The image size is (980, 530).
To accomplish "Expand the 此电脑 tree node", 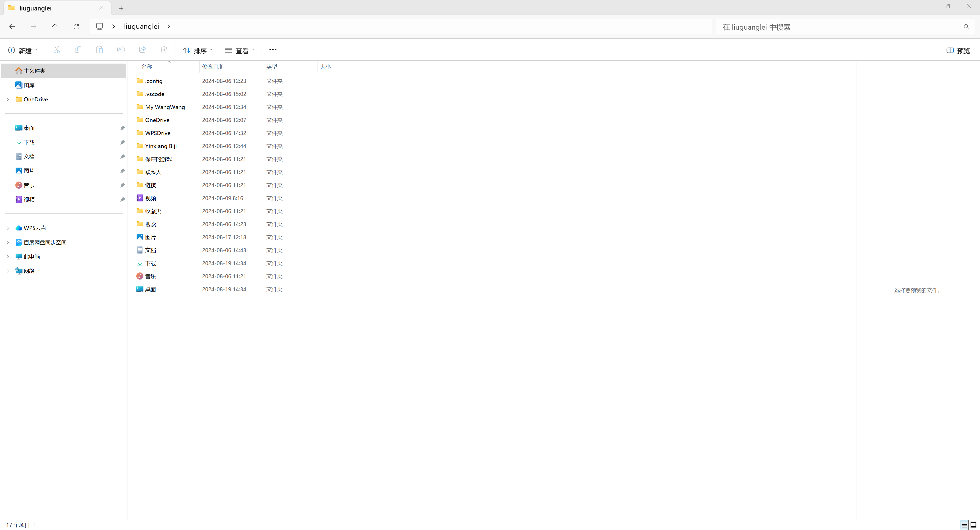I will click(8, 256).
